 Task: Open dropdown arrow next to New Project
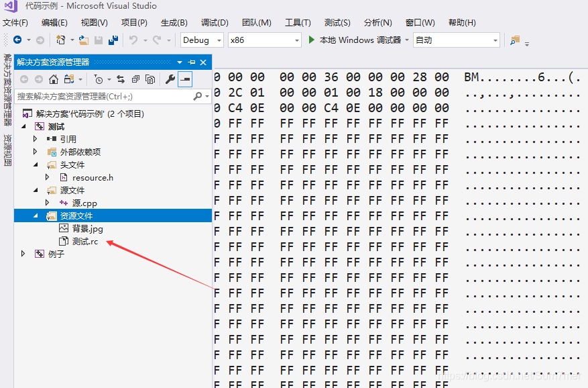72,40
